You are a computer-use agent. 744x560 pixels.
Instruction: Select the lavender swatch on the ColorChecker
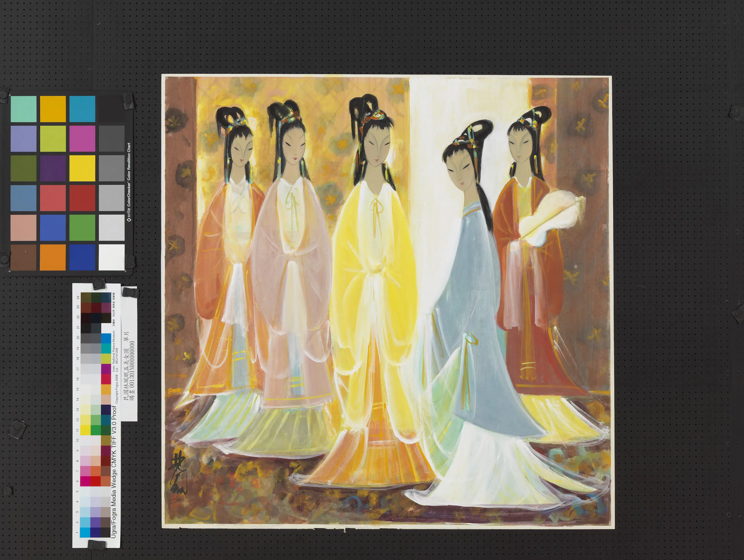(x=23, y=138)
